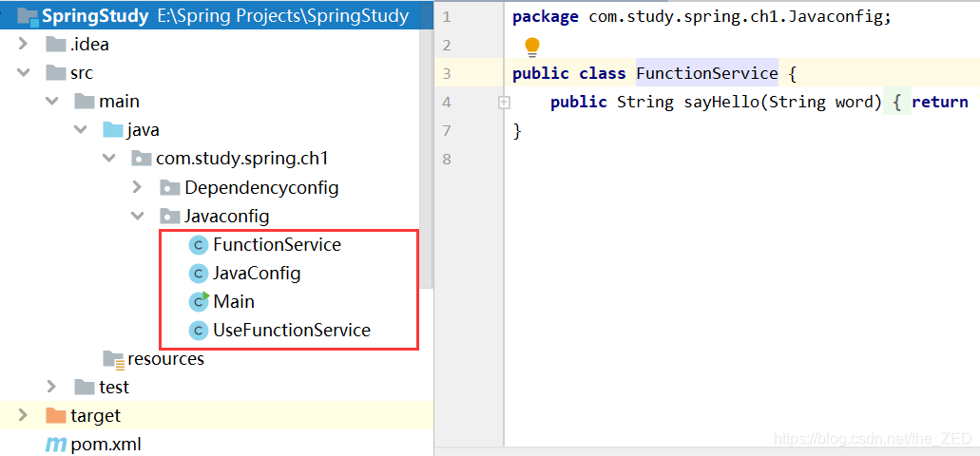
Task: Click the FunctionService class name in editor
Action: click(707, 74)
